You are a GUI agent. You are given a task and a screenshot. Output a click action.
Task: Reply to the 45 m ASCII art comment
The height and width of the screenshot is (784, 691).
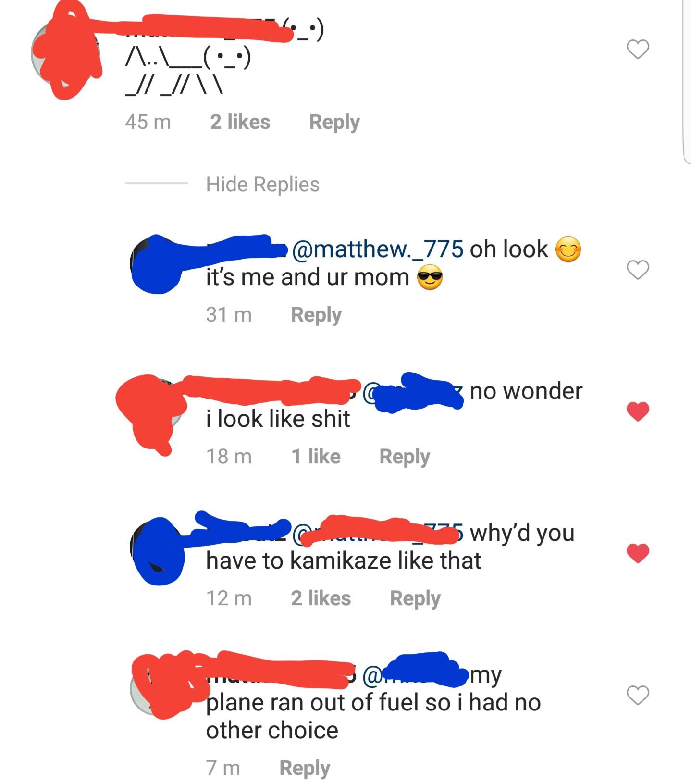click(x=334, y=122)
